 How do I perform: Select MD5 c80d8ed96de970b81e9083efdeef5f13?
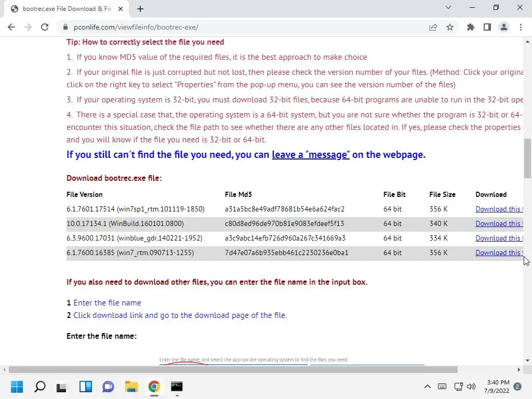click(x=284, y=223)
